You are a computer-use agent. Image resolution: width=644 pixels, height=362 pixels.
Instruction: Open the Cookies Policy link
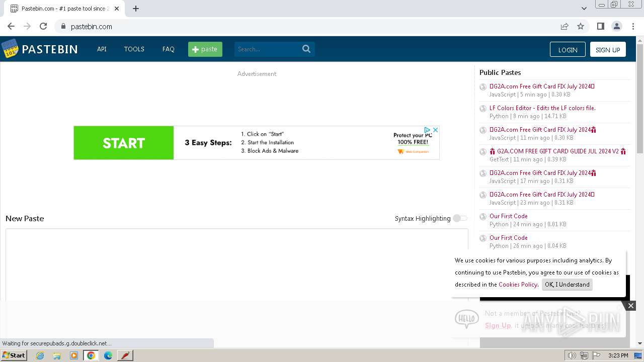[x=518, y=285]
